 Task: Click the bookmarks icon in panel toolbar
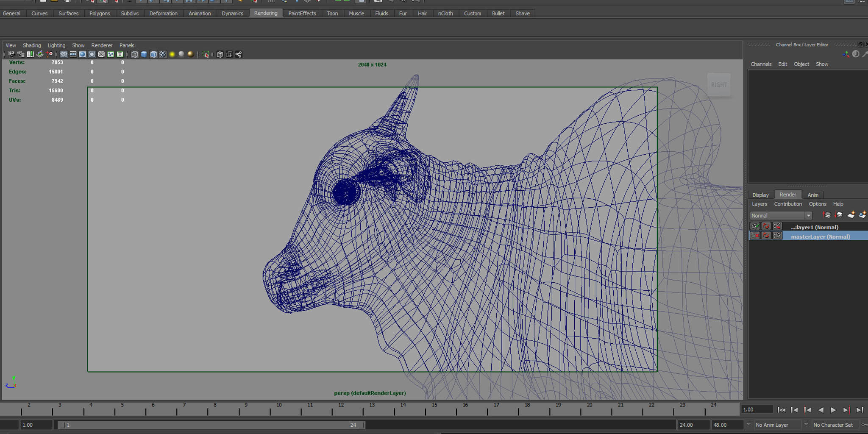coord(30,54)
